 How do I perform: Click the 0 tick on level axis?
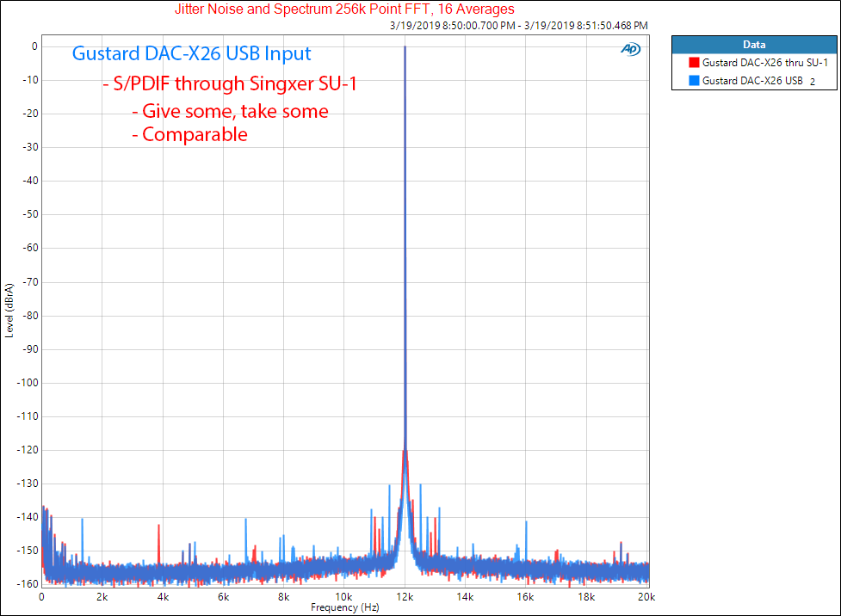point(35,46)
